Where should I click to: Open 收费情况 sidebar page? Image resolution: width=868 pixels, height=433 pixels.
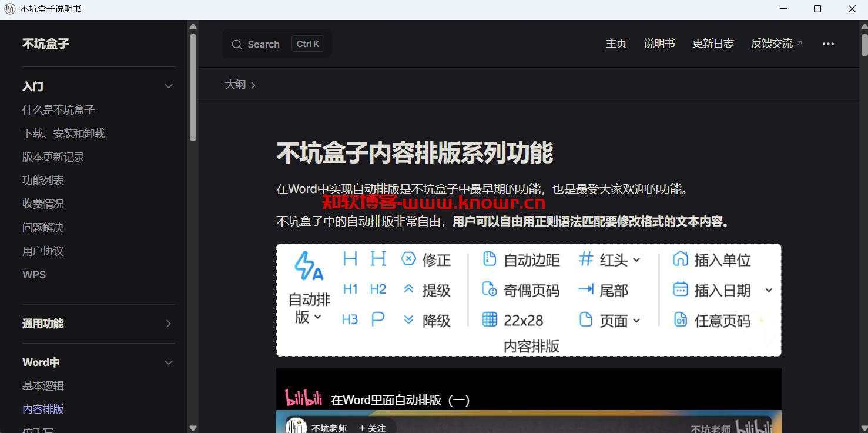[x=43, y=204]
